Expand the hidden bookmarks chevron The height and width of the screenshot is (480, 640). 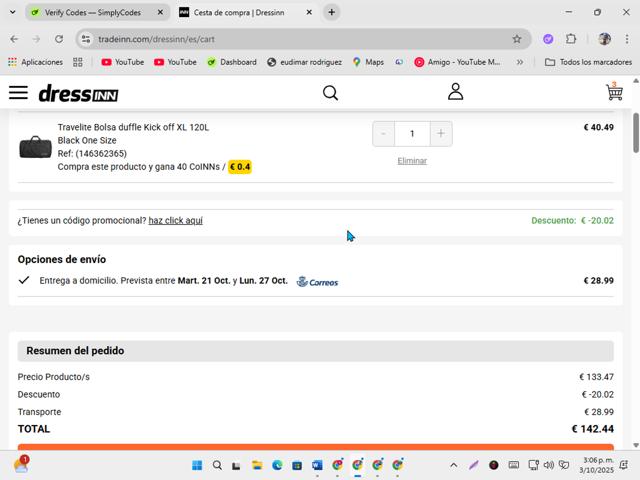pyautogui.click(x=520, y=62)
